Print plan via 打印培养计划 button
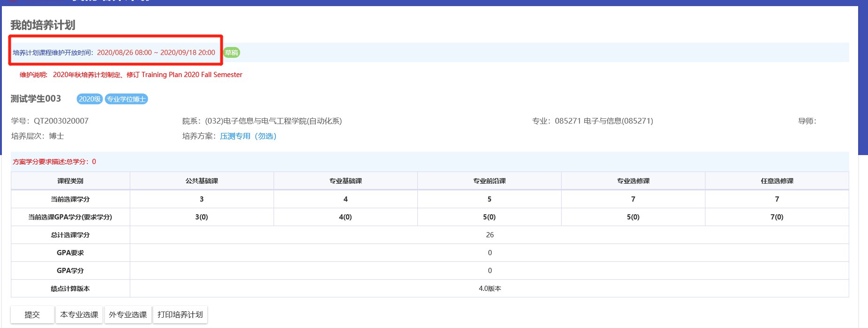Viewport: 868px width, 328px height. 180,315
